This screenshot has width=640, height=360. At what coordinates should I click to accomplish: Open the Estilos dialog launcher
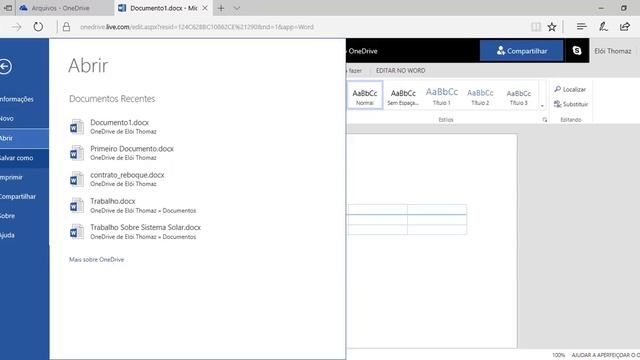pyautogui.click(x=544, y=120)
